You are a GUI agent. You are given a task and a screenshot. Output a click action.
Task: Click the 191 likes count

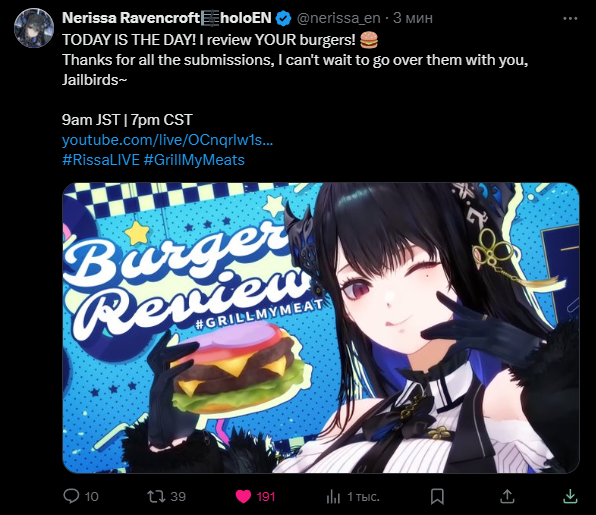tap(266, 497)
